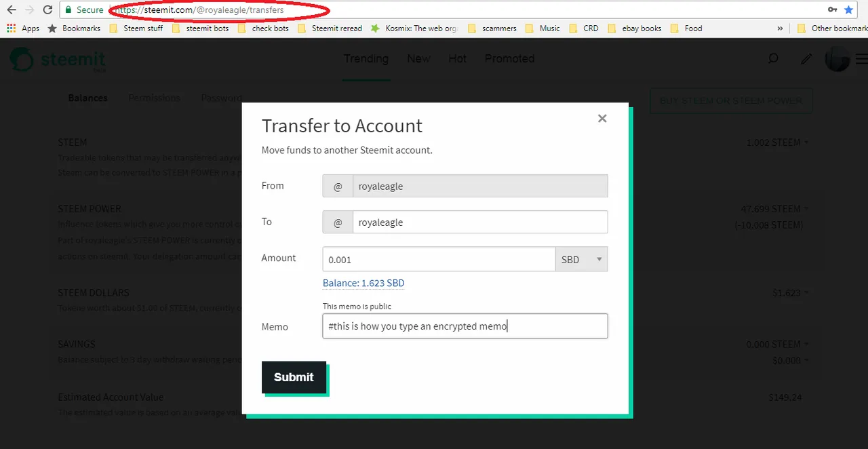Click the browser forward arrow
Viewport: 868px width, 449px height.
(29, 10)
